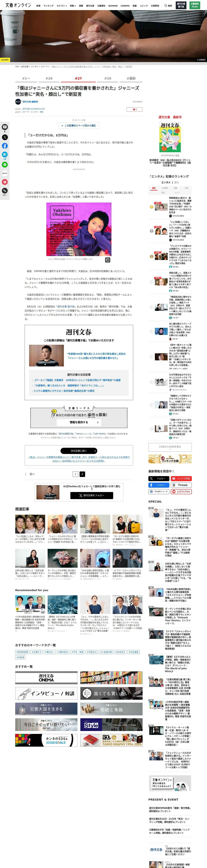207x868 pixels.
Task: Click the エンタメ breadcrumb link
Action: click(x=35, y=67)
